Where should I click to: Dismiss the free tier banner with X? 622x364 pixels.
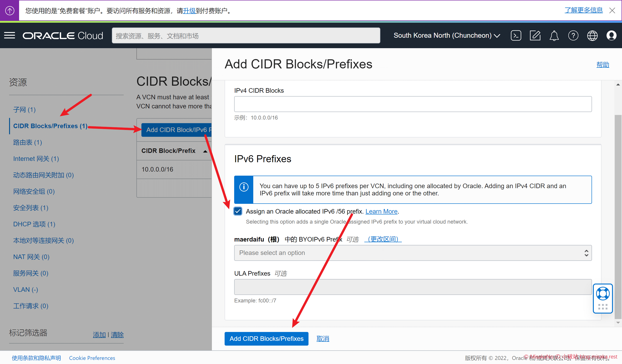pyautogui.click(x=612, y=10)
